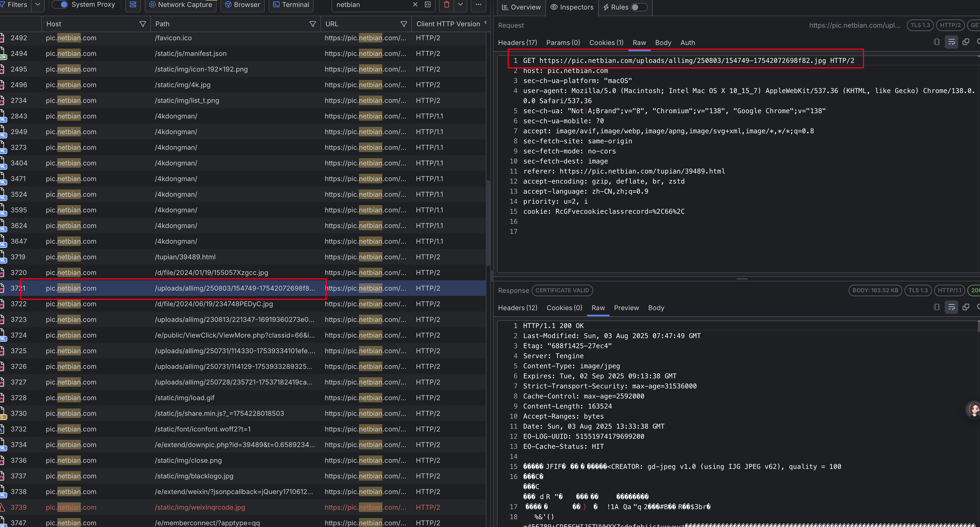The image size is (980, 527).
Task: Click the red trash clear-sessions icon
Action: click(447, 4)
